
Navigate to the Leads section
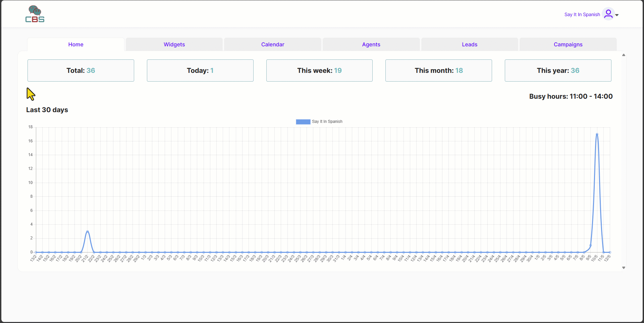pos(469,44)
